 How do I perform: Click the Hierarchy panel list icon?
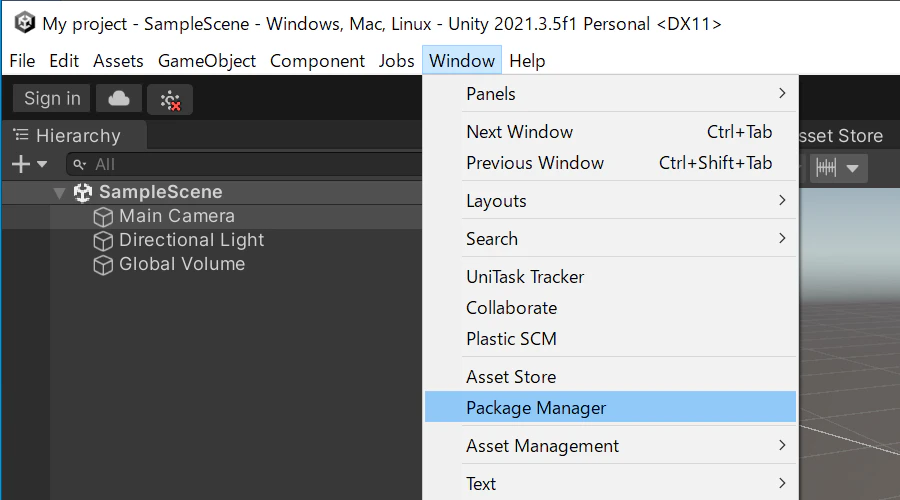(21, 135)
